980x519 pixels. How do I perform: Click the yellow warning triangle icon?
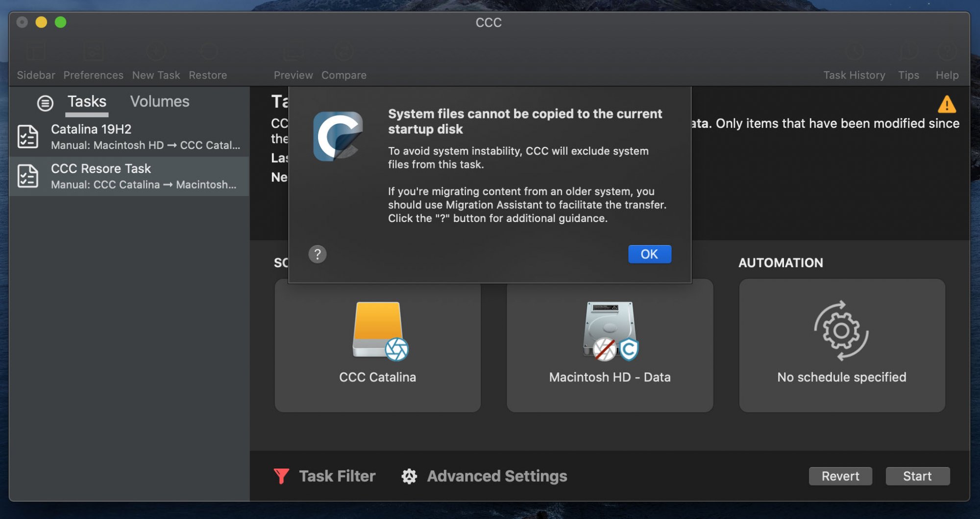coord(947,104)
